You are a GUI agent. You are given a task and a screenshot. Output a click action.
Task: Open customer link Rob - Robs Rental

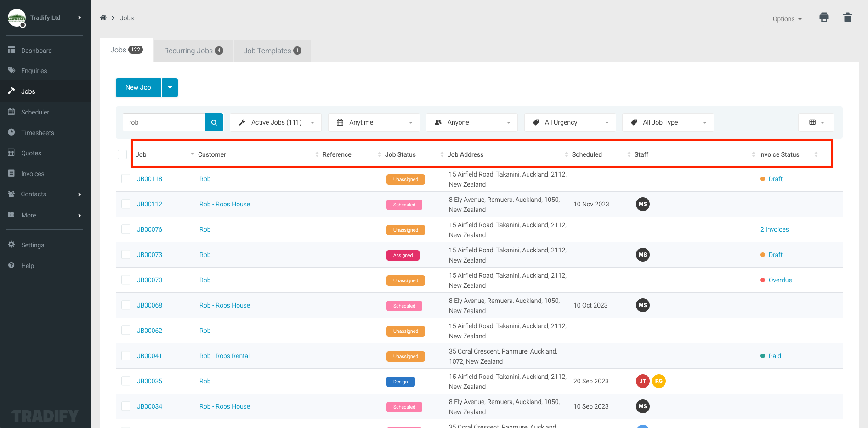click(224, 356)
